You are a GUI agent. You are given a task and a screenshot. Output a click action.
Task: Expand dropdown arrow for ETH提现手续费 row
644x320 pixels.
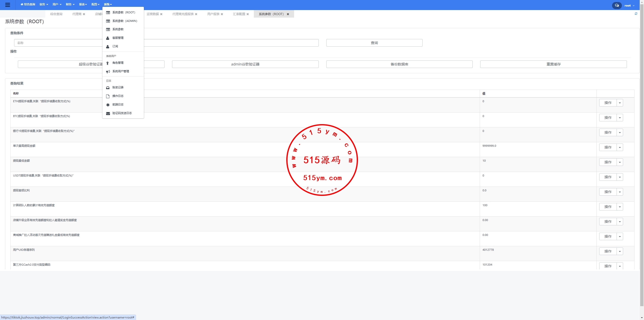coord(620,103)
